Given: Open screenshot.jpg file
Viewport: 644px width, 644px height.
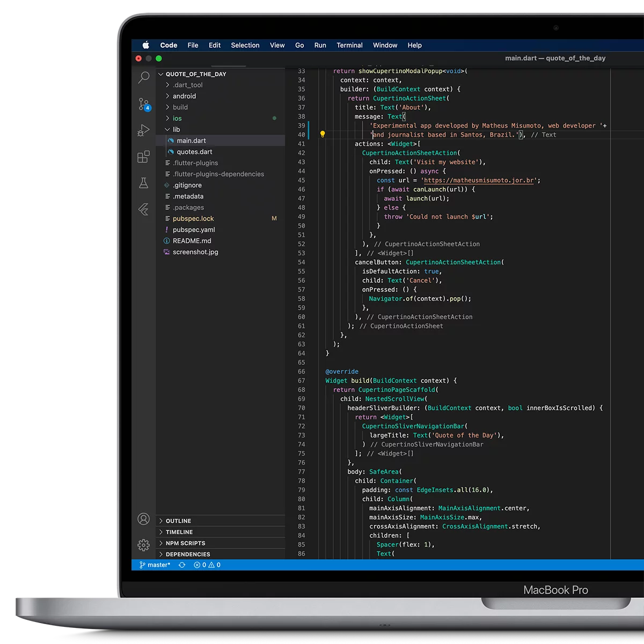Looking at the screenshot, I should [x=220, y=252].
